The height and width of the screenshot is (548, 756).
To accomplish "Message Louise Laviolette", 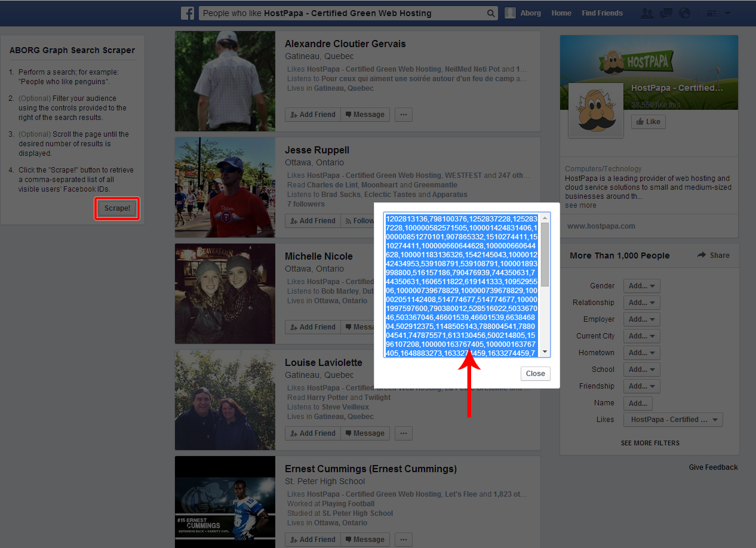I will click(x=365, y=433).
